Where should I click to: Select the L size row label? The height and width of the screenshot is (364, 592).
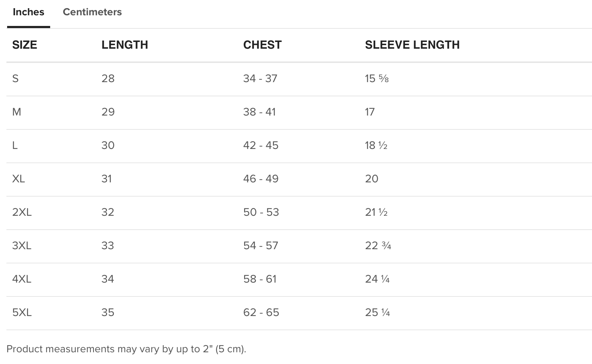pyautogui.click(x=15, y=145)
